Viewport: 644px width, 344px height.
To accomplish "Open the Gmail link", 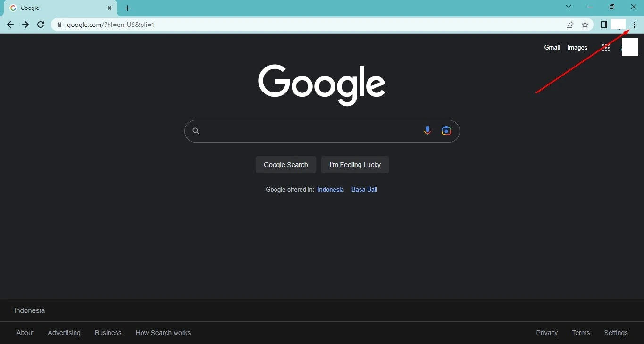I will [x=552, y=47].
